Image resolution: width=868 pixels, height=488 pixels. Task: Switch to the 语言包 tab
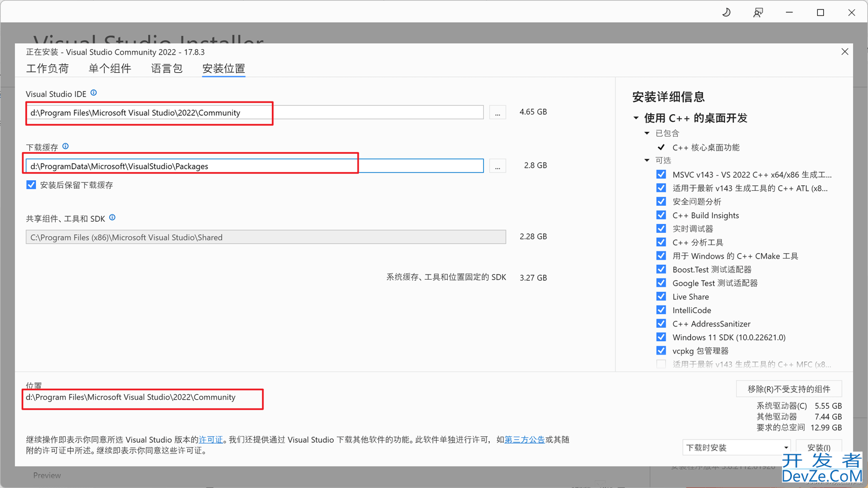(x=167, y=68)
